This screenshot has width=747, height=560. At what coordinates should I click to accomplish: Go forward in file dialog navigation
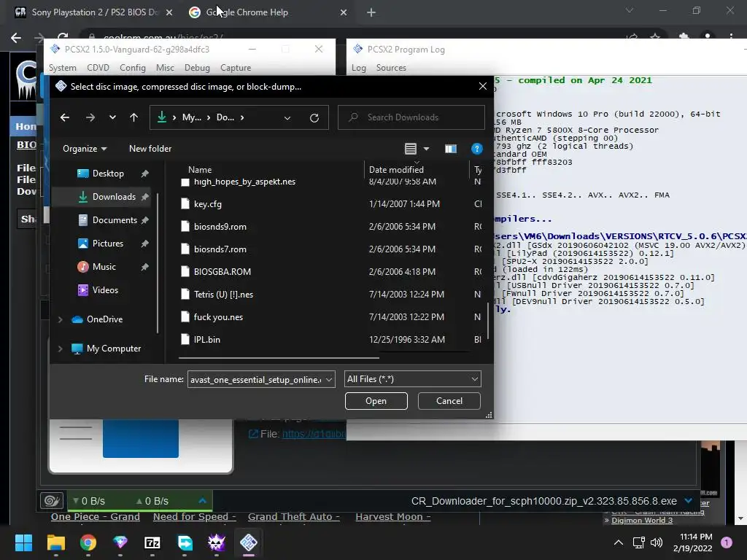90,117
